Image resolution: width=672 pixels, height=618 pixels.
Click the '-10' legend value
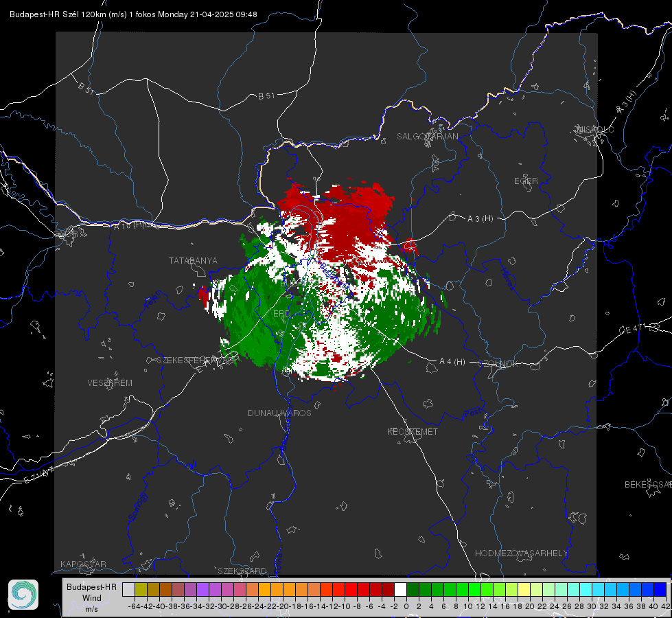[344, 606]
